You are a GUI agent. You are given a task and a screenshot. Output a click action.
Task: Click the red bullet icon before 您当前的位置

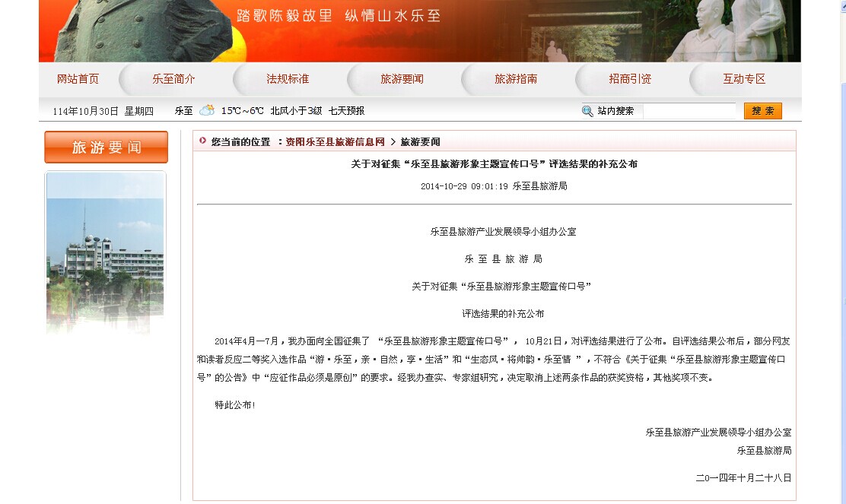[x=203, y=141]
